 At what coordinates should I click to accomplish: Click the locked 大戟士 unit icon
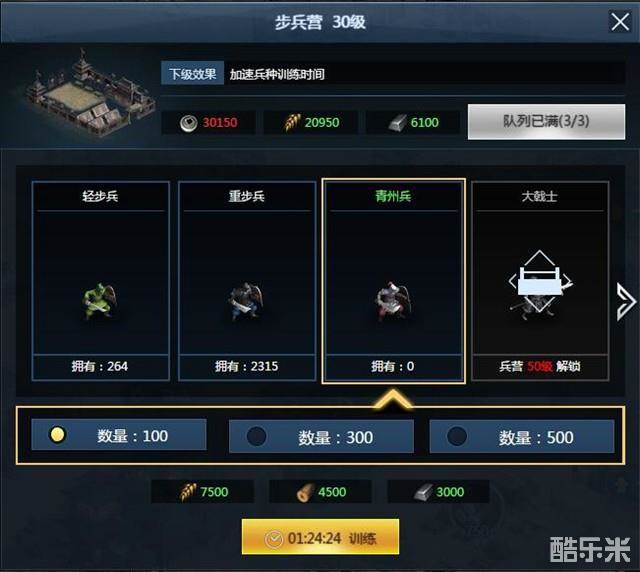540,284
